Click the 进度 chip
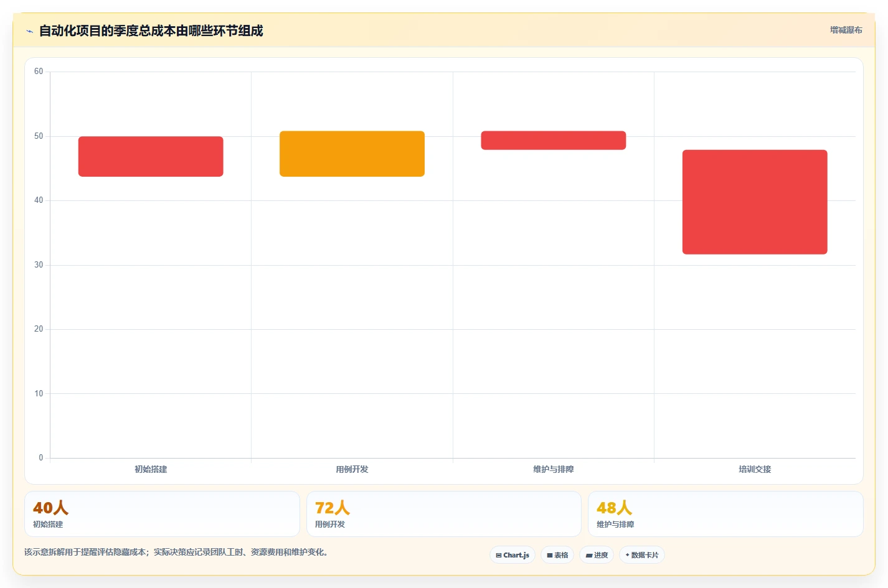 tap(597, 555)
